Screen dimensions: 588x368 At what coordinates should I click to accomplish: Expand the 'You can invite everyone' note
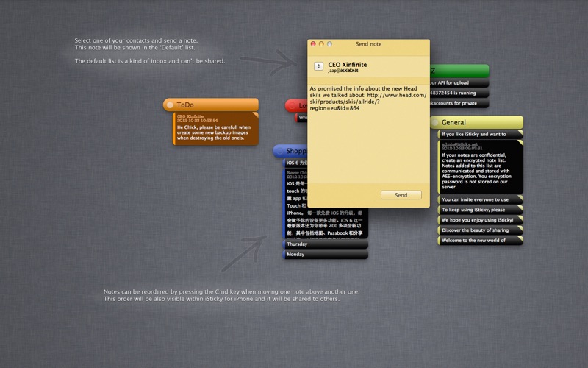[x=478, y=199]
